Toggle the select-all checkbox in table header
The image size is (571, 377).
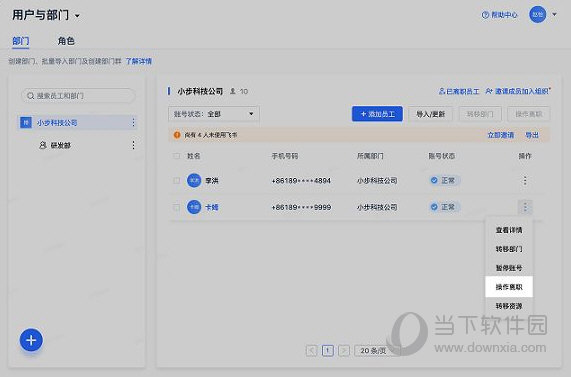177,156
